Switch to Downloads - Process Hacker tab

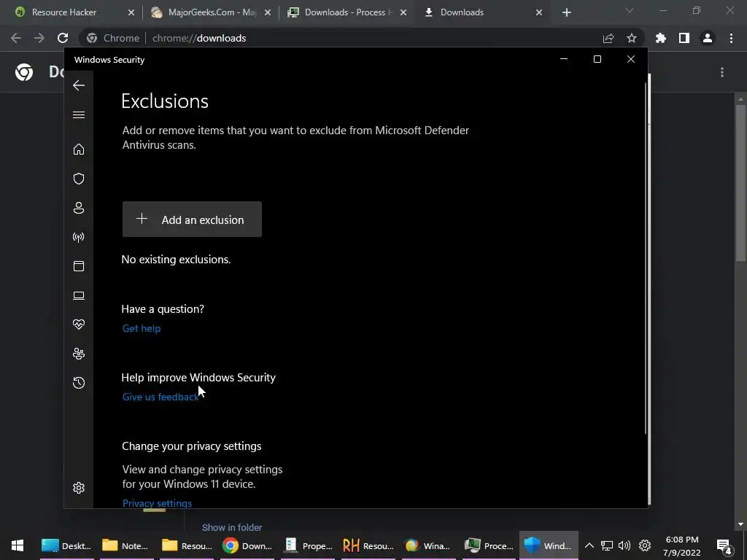click(x=348, y=12)
